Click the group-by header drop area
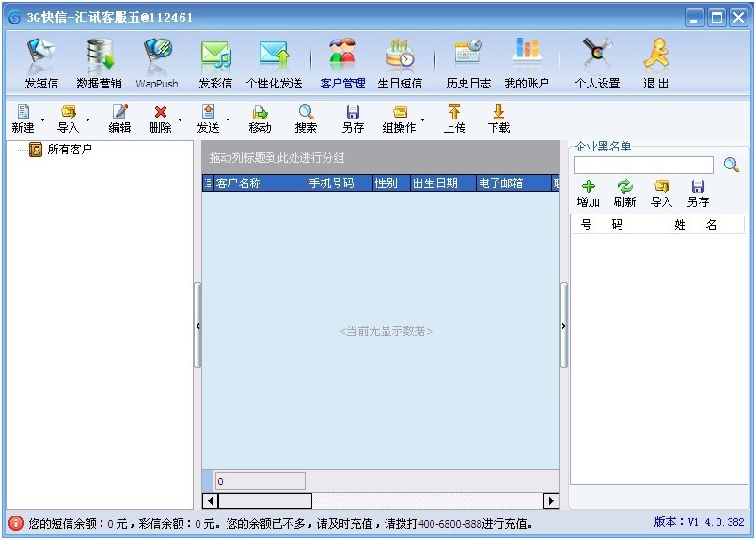756x540 pixels. click(x=381, y=158)
